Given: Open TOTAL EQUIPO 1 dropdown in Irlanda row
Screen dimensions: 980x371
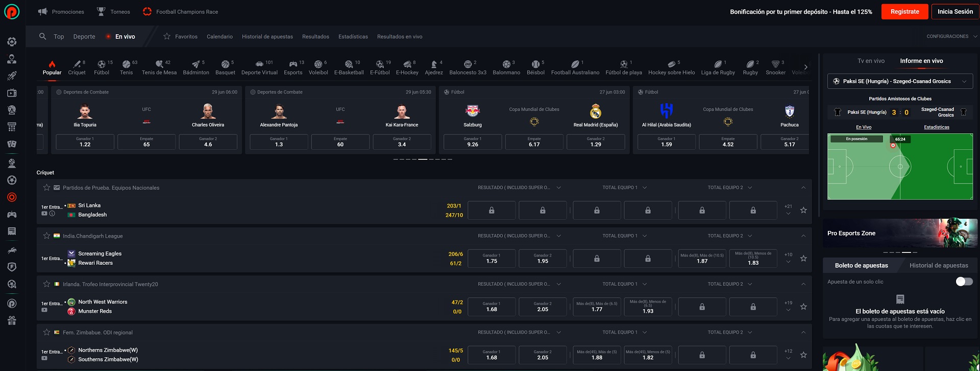Looking at the screenshot, I should (624, 284).
